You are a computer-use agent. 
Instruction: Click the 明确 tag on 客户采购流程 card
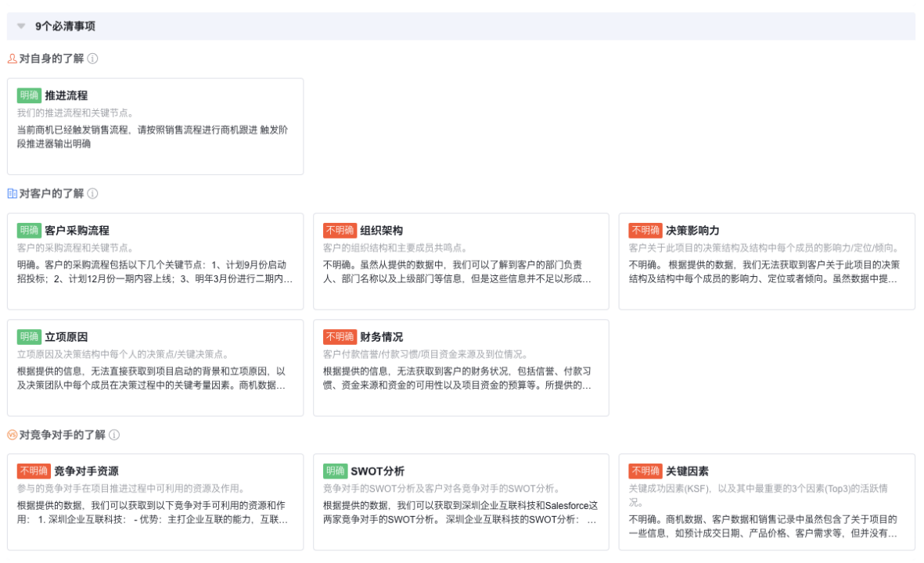pyautogui.click(x=29, y=230)
